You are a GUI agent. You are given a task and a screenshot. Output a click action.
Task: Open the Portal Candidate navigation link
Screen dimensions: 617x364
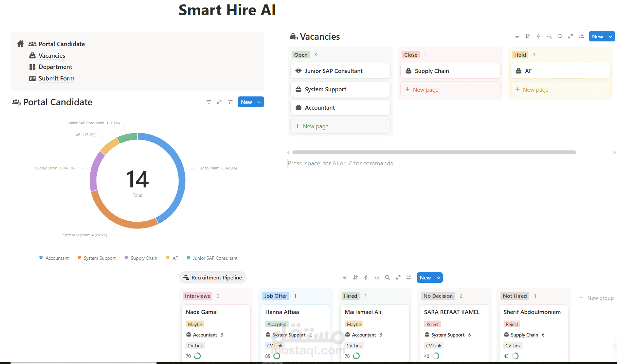[x=62, y=44]
